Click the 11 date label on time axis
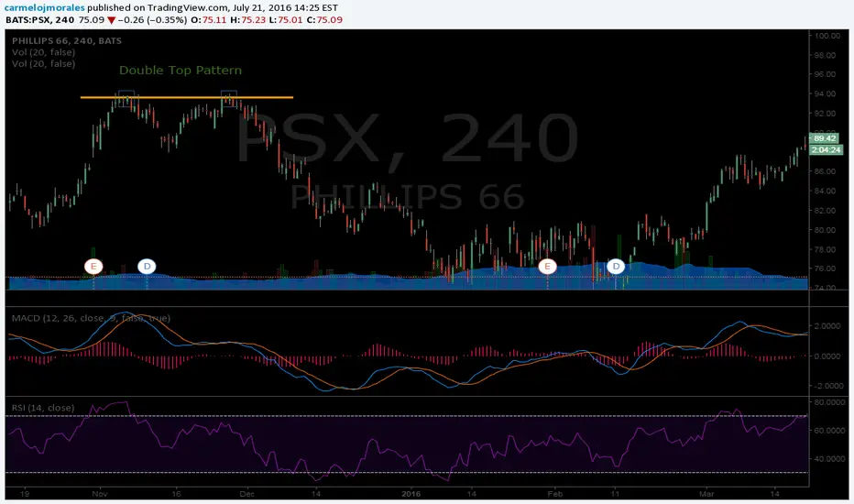Viewport: 854px width, 504px height. click(x=615, y=494)
